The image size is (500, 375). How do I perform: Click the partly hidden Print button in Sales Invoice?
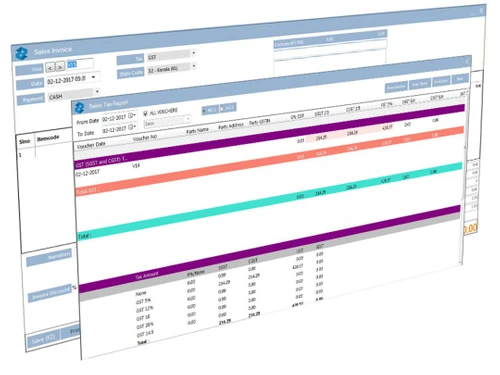tap(71, 331)
